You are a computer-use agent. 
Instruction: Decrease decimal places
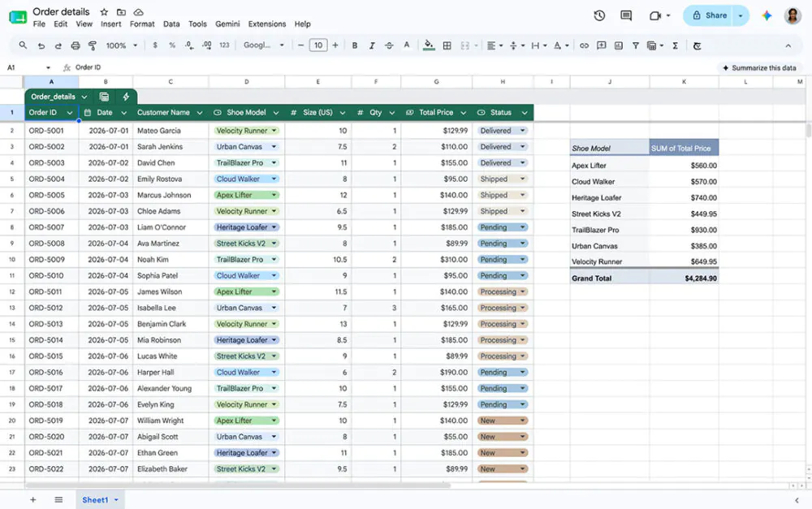point(189,45)
